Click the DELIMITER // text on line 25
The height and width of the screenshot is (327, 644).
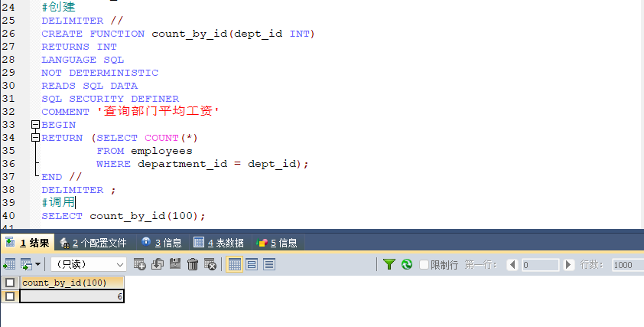pyautogui.click(x=82, y=21)
